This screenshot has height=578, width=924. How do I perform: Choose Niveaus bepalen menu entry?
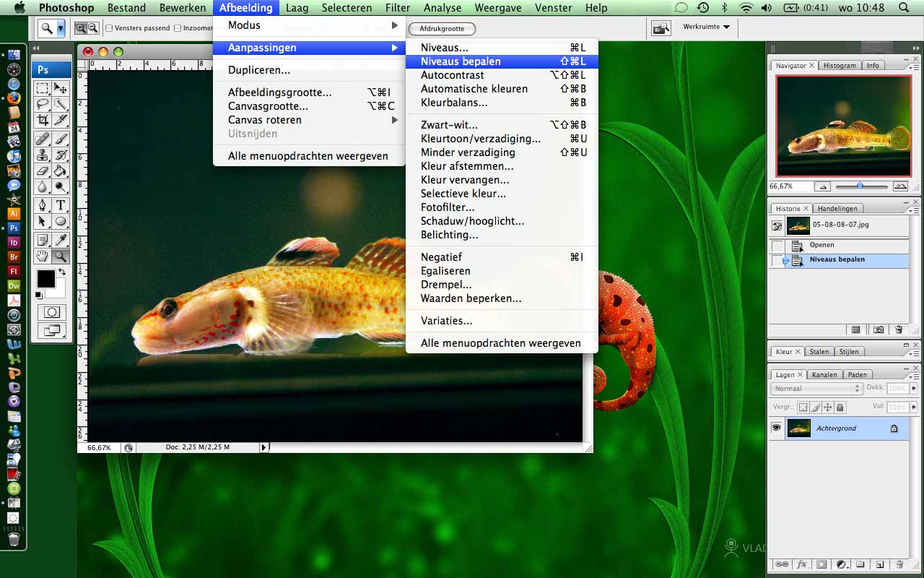(502, 61)
